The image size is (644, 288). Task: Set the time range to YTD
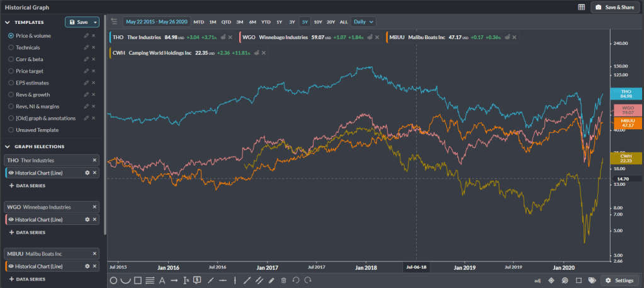266,21
